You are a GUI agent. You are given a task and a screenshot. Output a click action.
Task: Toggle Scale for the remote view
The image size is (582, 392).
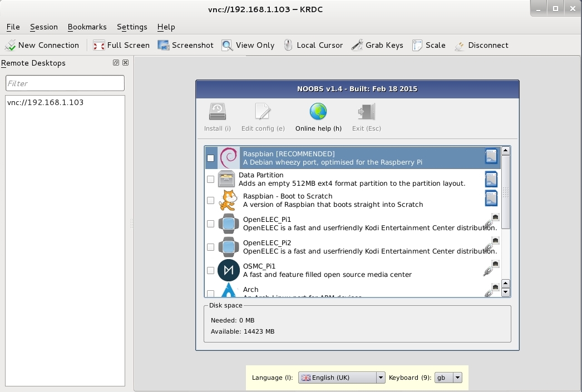(428, 45)
